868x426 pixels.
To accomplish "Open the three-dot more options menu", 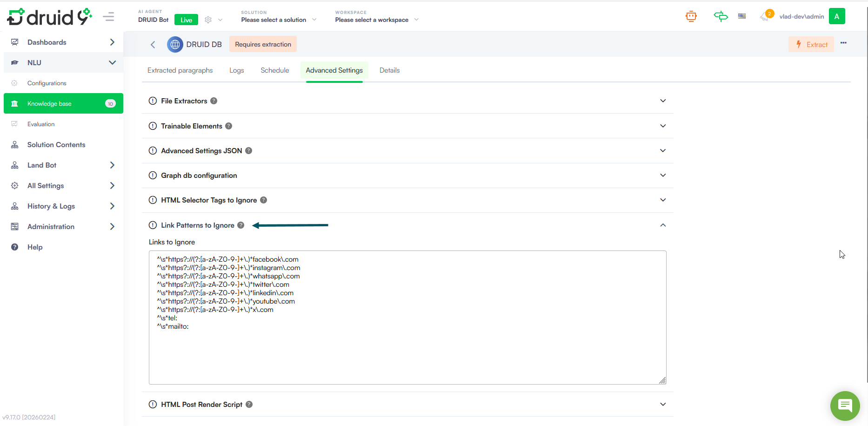I will (843, 43).
